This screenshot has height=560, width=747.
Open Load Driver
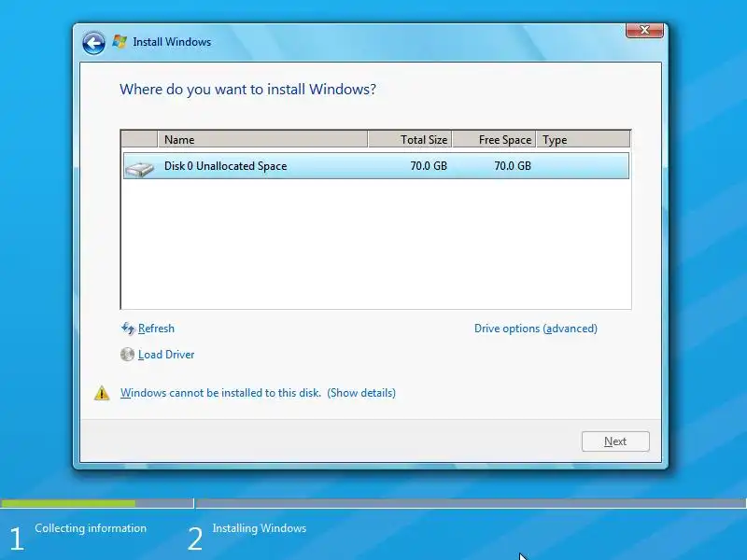click(x=166, y=355)
